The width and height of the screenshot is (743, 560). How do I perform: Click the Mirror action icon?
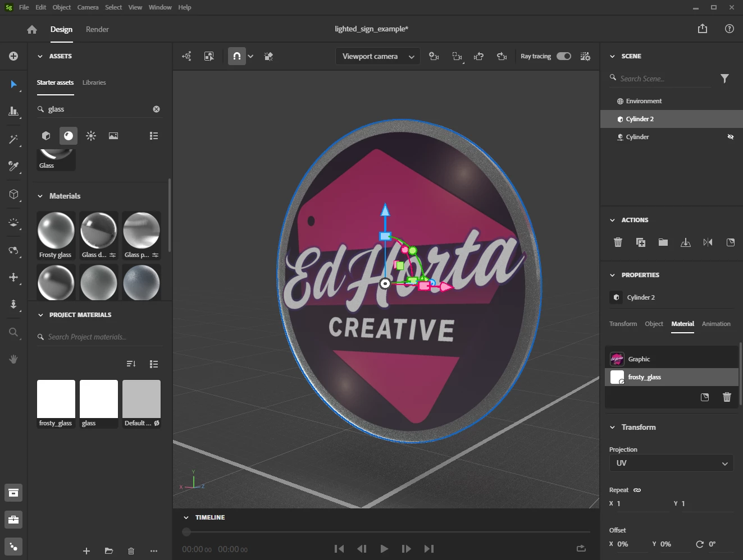[708, 242]
